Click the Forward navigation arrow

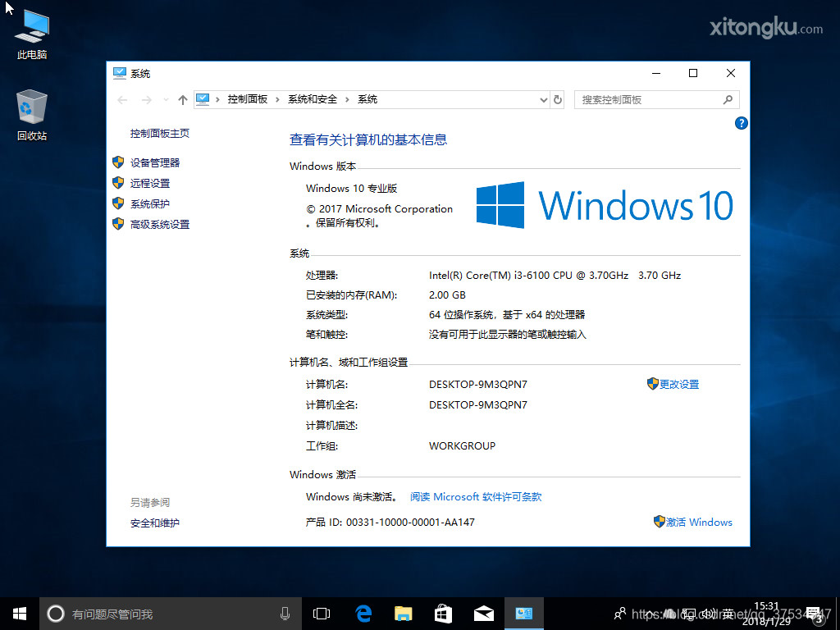point(146,99)
